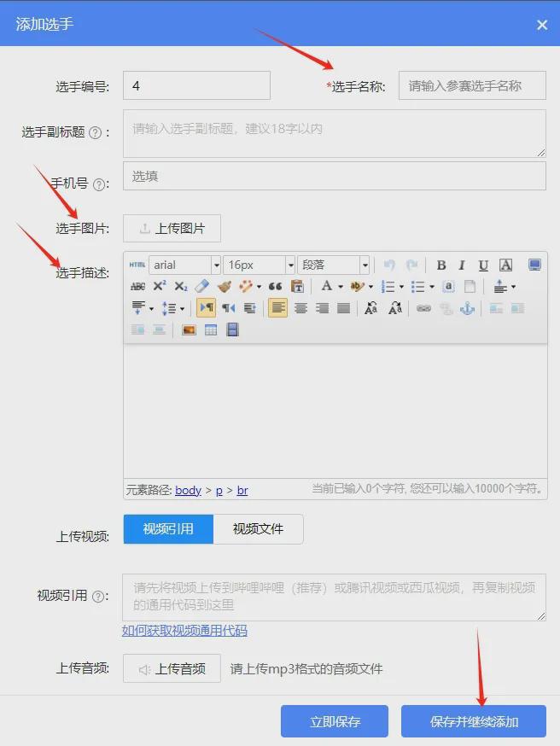Image resolution: width=560 pixels, height=746 pixels.
Task: Increase first-line indent
Action: [250, 308]
